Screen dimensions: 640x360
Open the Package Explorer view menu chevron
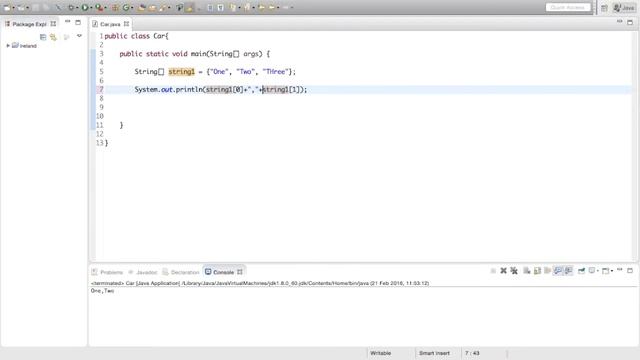click(x=79, y=36)
